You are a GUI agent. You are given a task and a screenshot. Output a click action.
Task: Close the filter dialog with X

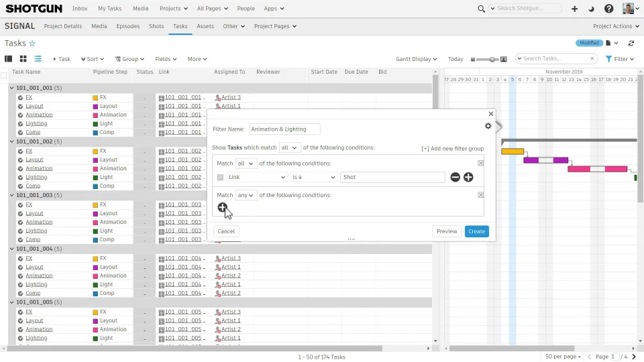(x=491, y=114)
